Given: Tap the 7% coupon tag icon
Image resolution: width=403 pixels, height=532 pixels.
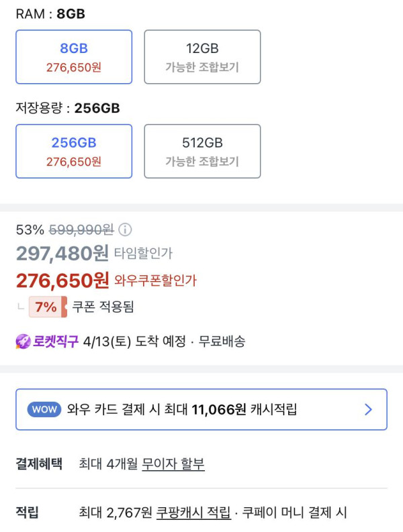Looking at the screenshot, I should pos(48,307).
